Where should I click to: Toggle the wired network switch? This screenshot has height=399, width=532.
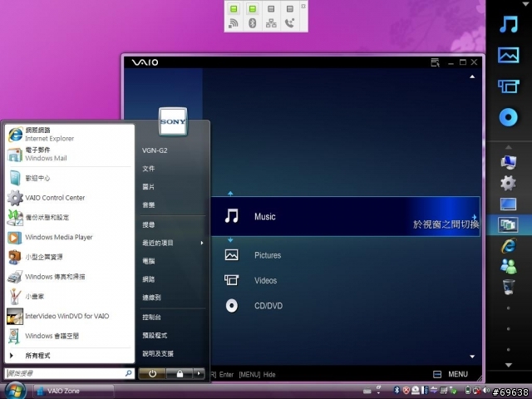[x=271, y=8]
